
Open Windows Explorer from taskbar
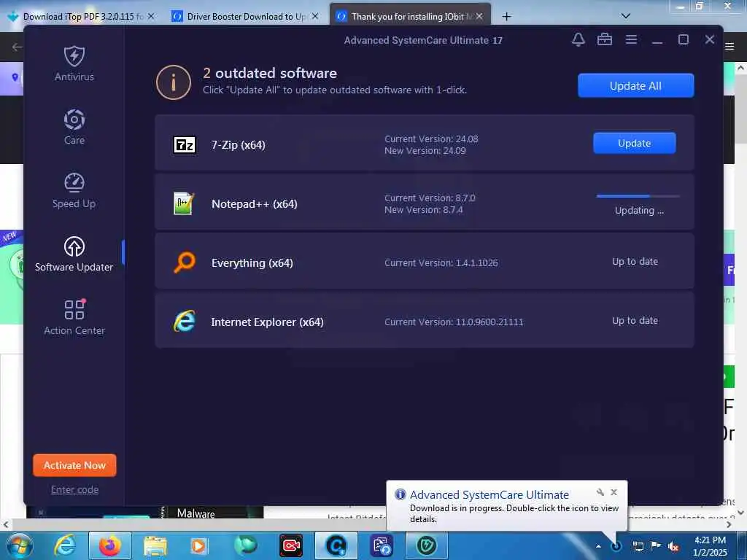click(155, 545)
